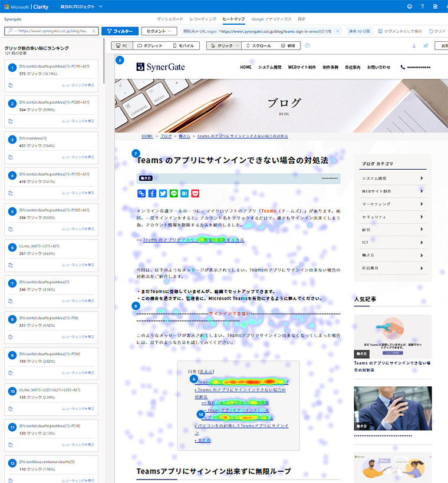Image resolution: width=448 pixels, height=483 pixels.
Task: Focus the URL search input field
Action: 51,31
